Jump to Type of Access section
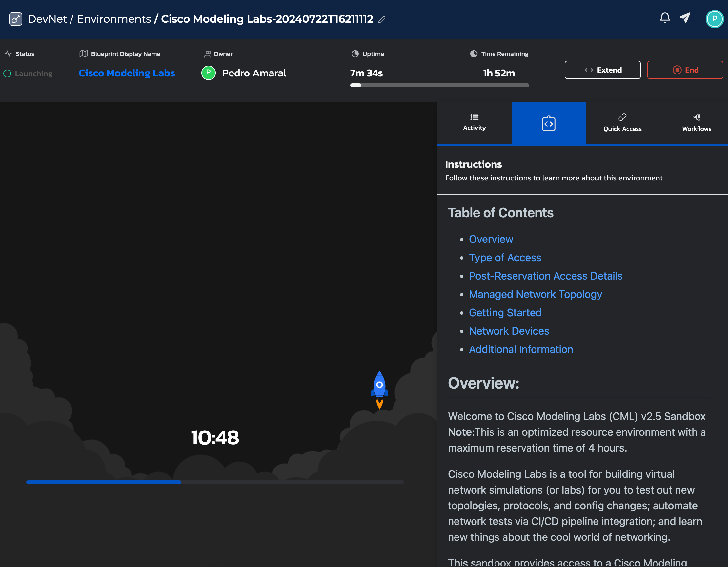The image size is (728, 567). 505,258
